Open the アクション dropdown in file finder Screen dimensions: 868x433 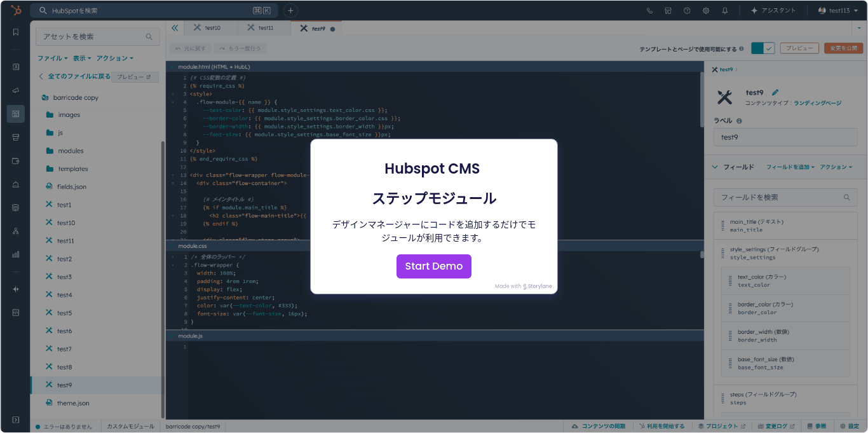114,58
